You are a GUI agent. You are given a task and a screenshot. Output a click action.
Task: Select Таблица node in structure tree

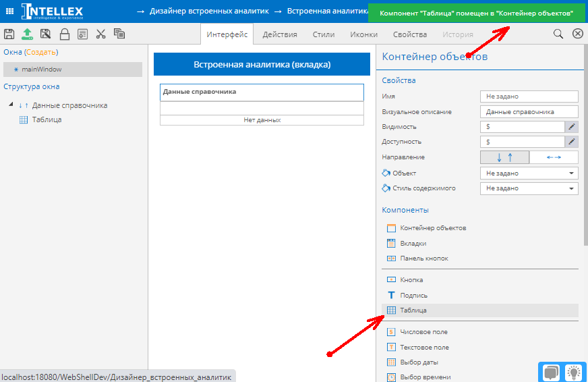47,119
